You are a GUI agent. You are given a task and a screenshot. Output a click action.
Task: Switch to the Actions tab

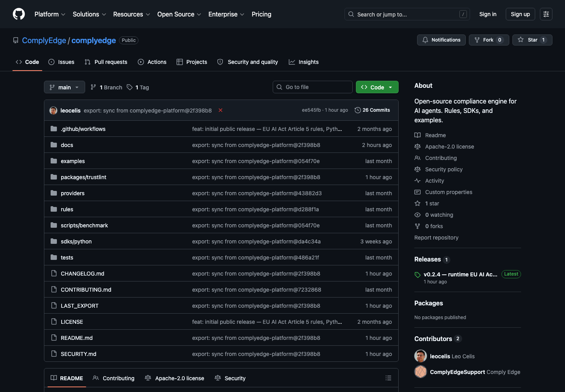point(152,62)
